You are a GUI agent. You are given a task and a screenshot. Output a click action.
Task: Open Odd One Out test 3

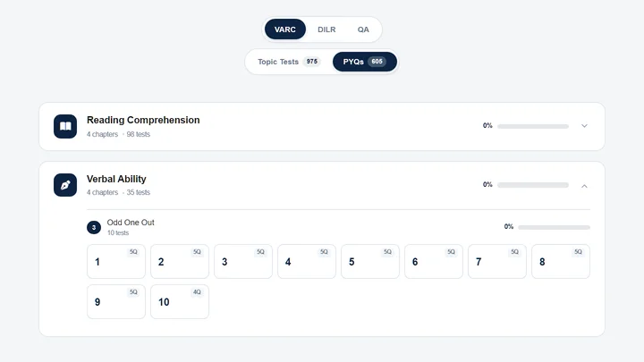click(x=243, y=261)
